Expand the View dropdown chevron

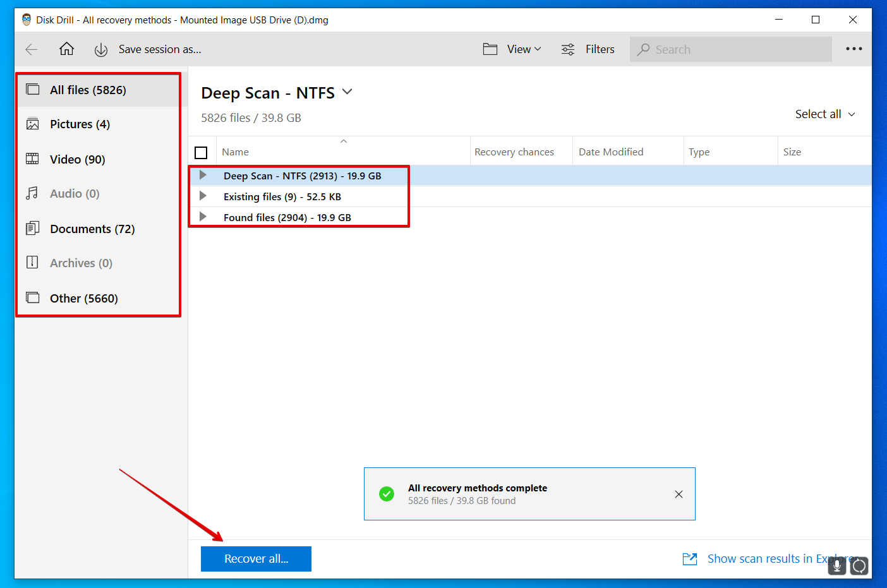[x=538, y=49]
